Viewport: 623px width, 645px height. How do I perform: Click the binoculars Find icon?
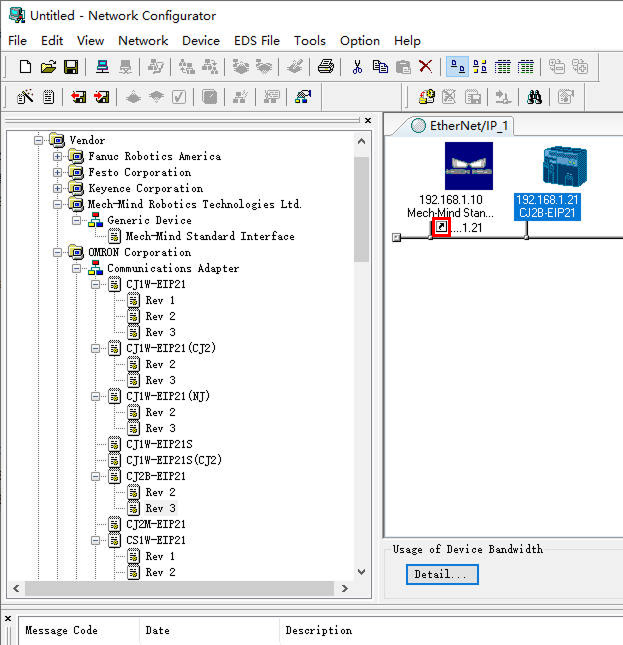535,97
